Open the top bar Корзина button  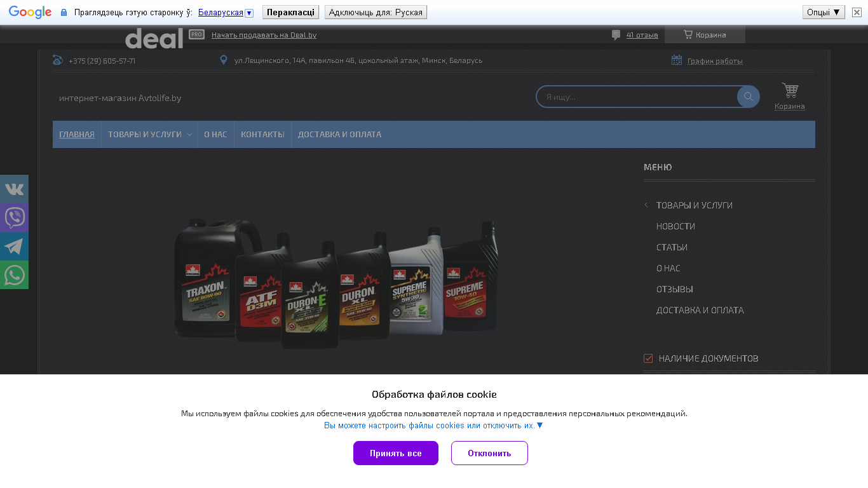click(x=705, y=35)
